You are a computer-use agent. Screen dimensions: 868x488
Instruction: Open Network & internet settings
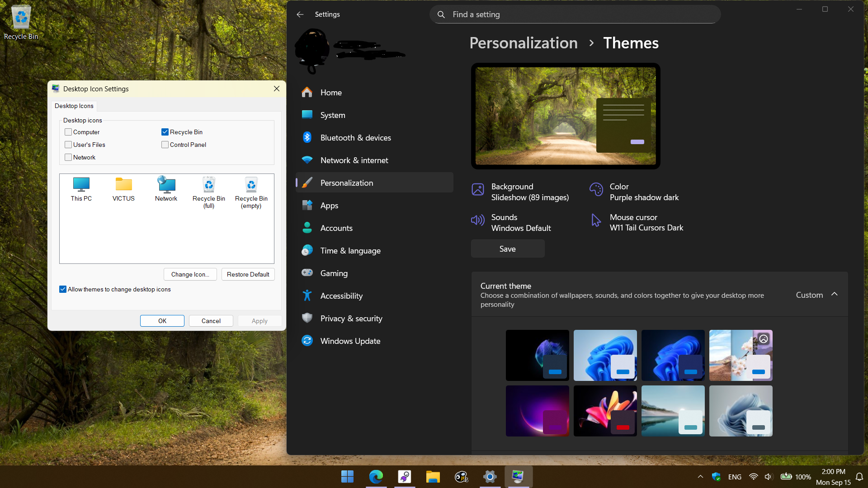tap(374, 160)
